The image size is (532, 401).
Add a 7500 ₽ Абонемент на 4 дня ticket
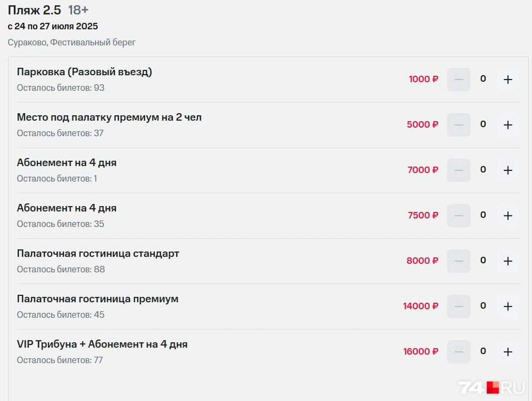pyautogui.click(x=508, y=216)
